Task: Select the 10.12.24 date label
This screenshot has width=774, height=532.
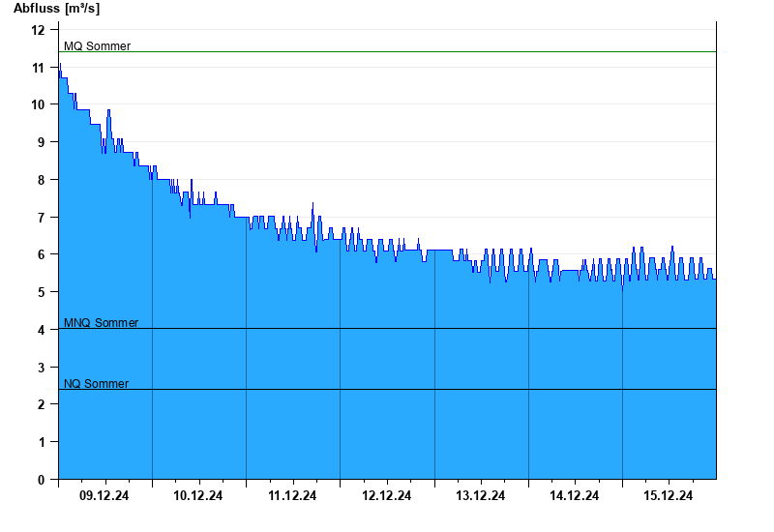Action: (x=198, y=495)
